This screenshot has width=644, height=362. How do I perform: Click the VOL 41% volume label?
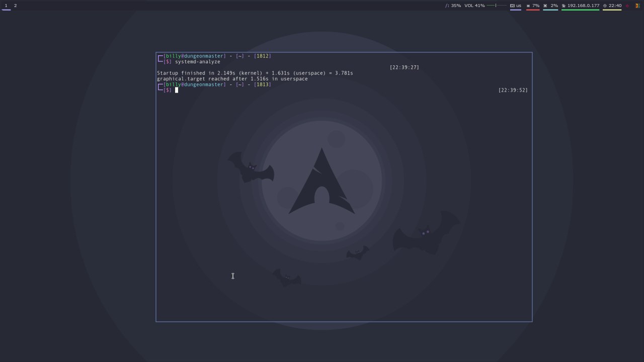474,6
